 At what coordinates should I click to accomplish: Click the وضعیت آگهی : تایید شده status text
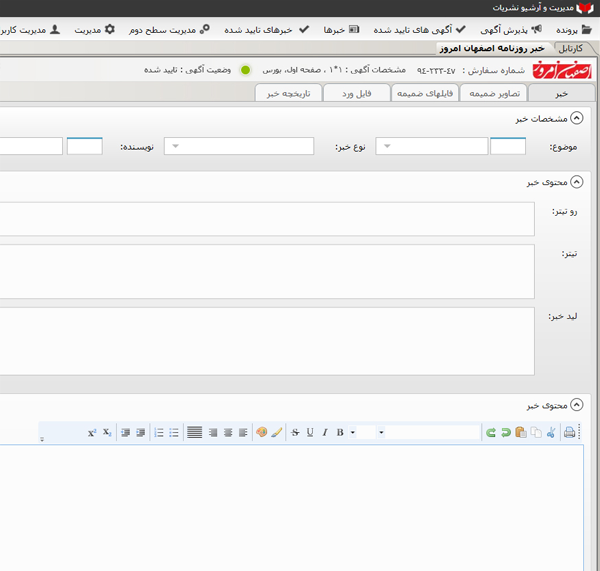[187, 70]
